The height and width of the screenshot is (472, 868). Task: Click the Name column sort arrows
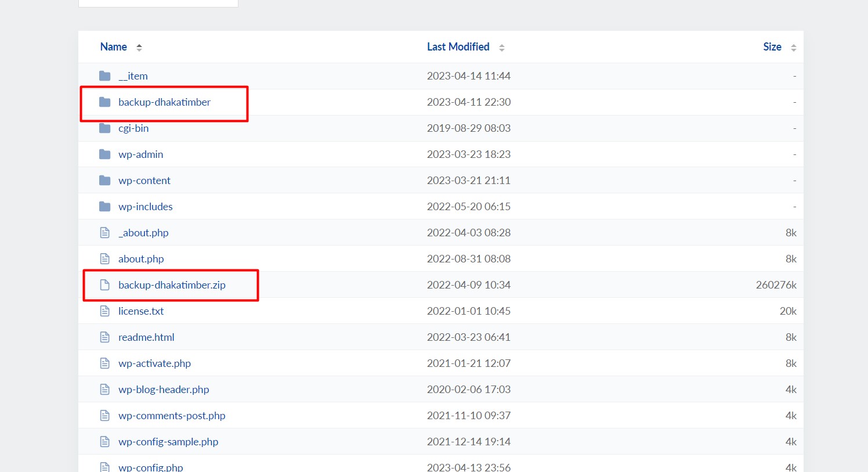pos(139,48)
